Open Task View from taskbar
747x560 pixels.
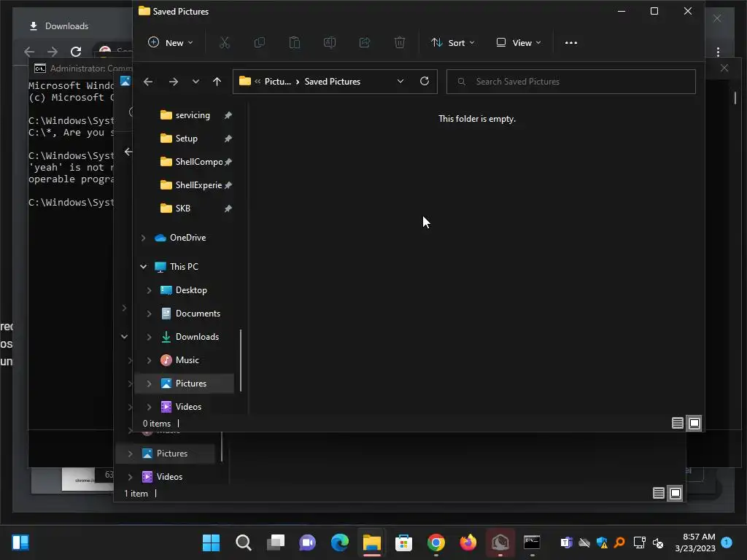pos(275,542)
